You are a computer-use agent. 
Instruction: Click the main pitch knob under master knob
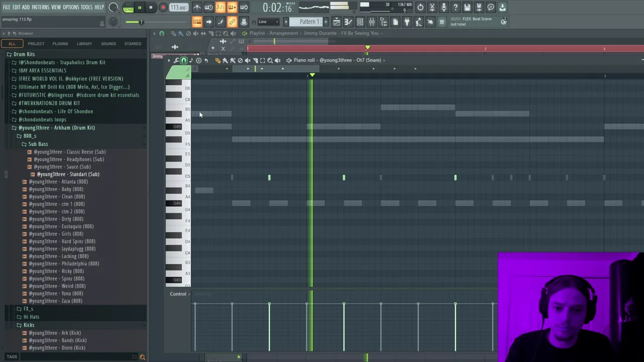pyautogui.click(x=114, y=21)
